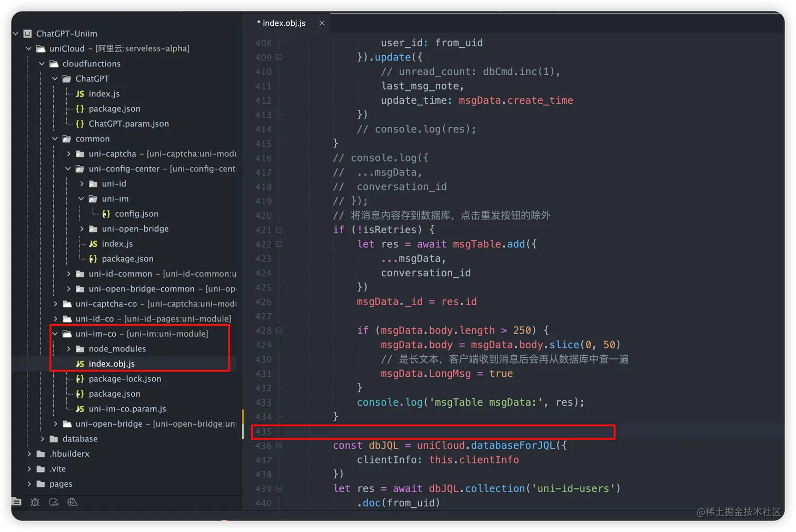This screenshot has height=532, width=796.
Task: Click the web cloud icon in bottom toolbar
Action: coord(72,502)
